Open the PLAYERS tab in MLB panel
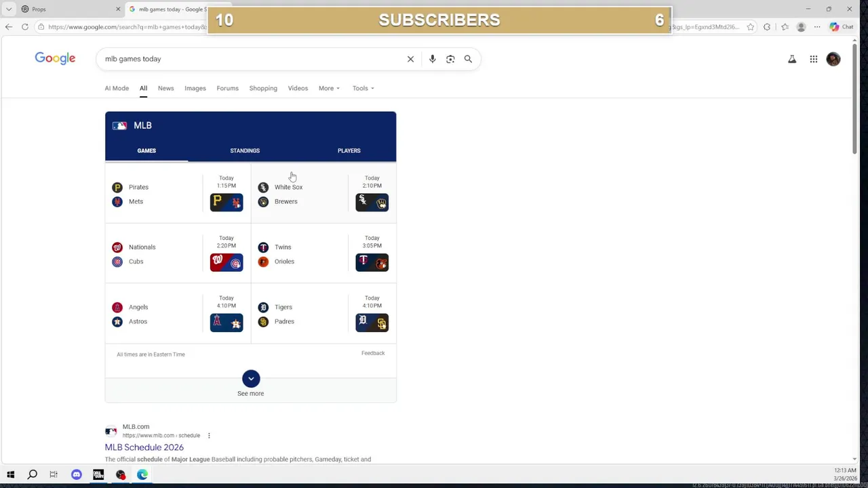 pos(349,150)
